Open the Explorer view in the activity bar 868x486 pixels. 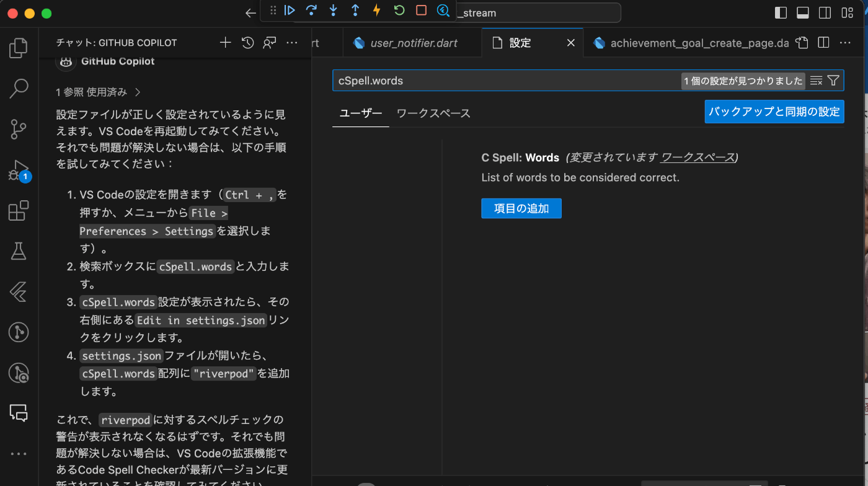(x=19, y=48)
